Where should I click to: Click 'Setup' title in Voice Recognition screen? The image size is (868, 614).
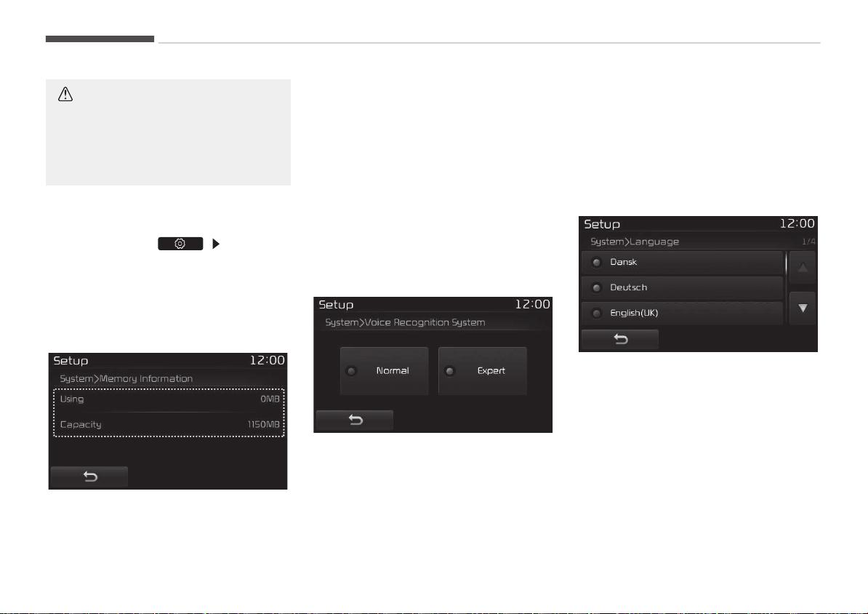336,305
